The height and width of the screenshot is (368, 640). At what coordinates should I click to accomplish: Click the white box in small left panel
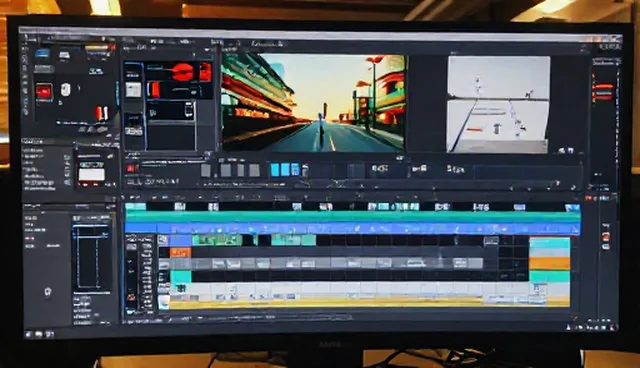(x=91, y=175)
